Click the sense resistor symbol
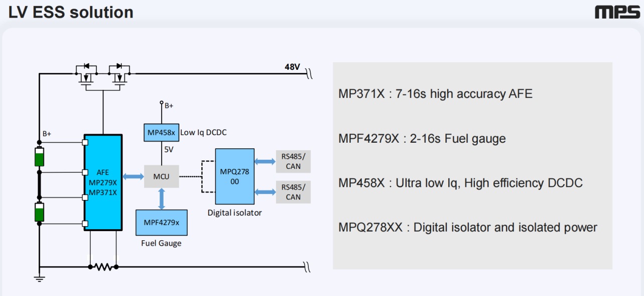 point(103,267)
